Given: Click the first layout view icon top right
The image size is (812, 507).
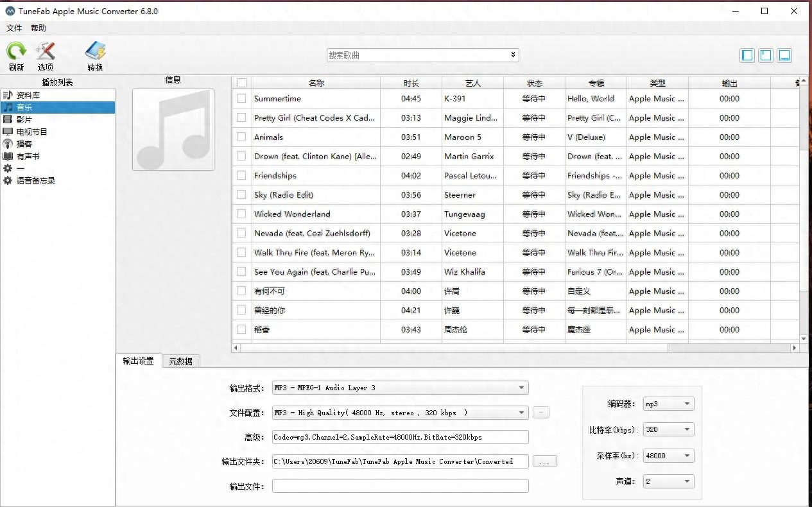Looking at the screenshot, I should pyautogui.click(x=747, y=55).
